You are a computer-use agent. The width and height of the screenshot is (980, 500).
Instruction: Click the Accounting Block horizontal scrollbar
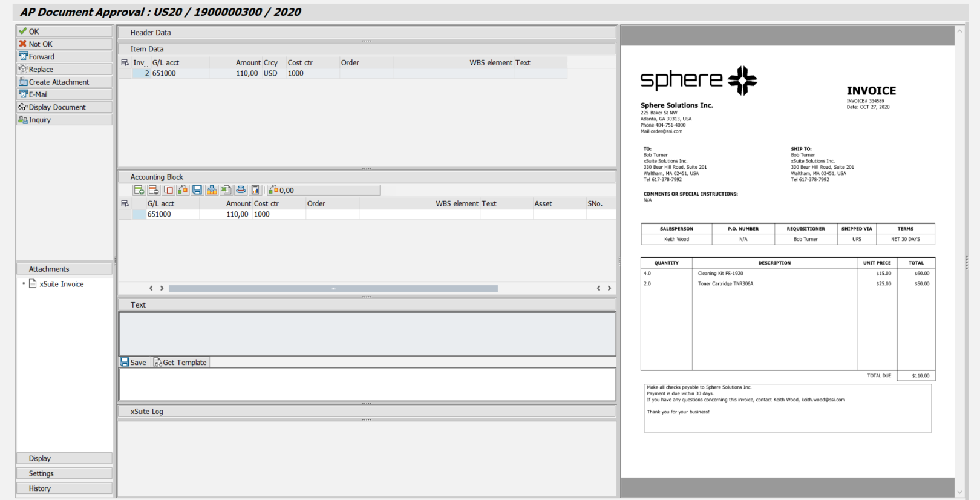tap(333, 289)
